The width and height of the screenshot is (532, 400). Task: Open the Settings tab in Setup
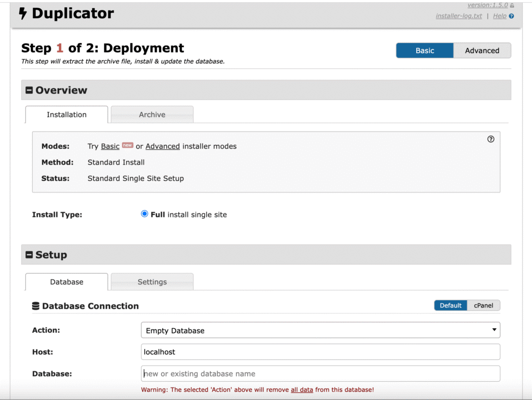click(x=152, y=282)
